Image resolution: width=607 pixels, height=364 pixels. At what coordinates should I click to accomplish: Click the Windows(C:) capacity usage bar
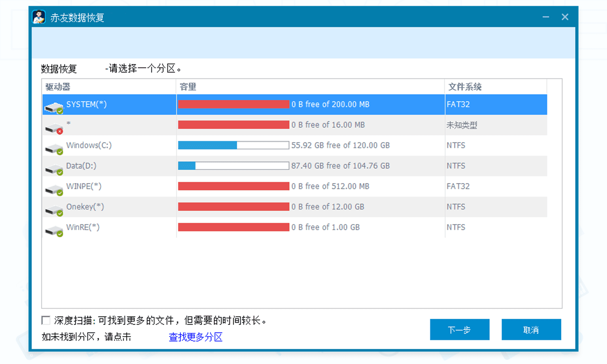[x=233, y=146]
